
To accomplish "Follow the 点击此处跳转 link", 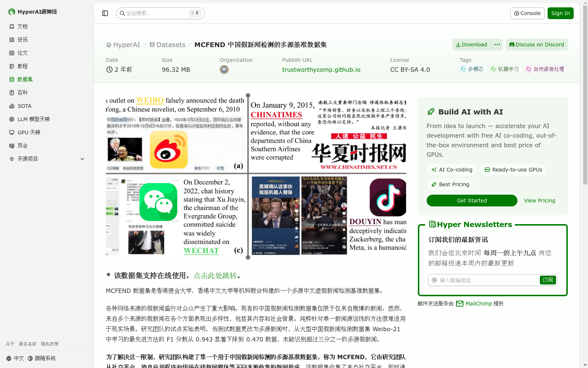I will [215, 276].
